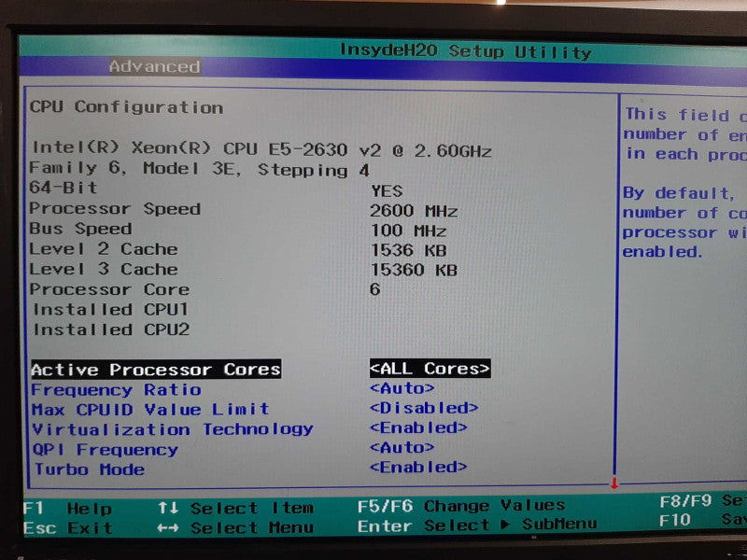Select the Advanced menu tab
Screen dimensions: 747x560
tap(154, 66)
